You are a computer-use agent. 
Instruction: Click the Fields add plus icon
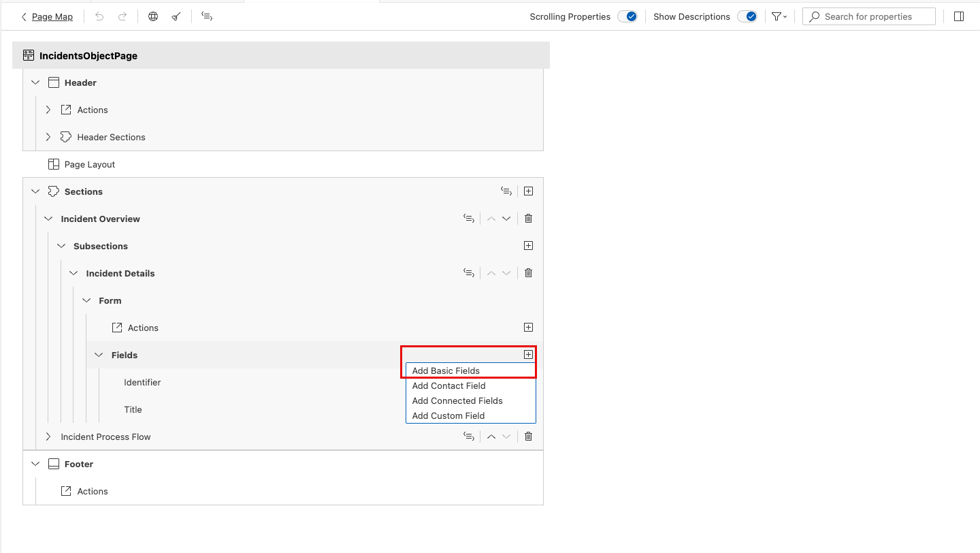[x=528, y=355]
